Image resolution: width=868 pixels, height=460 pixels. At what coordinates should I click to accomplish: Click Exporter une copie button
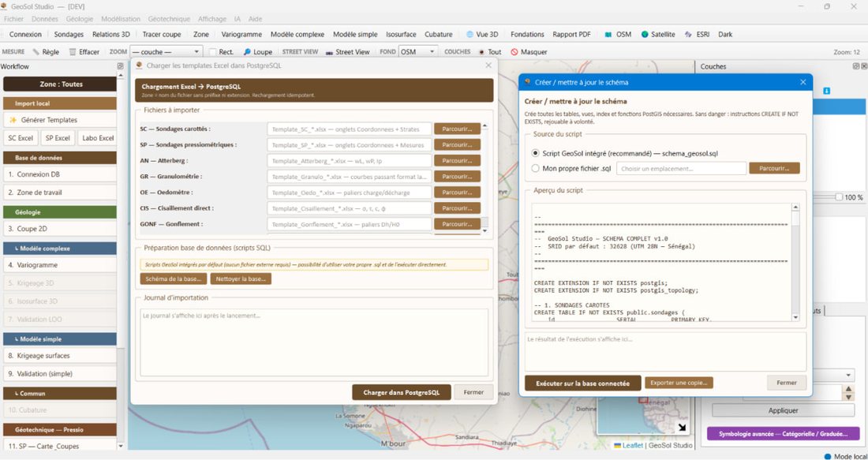(679, 383)
